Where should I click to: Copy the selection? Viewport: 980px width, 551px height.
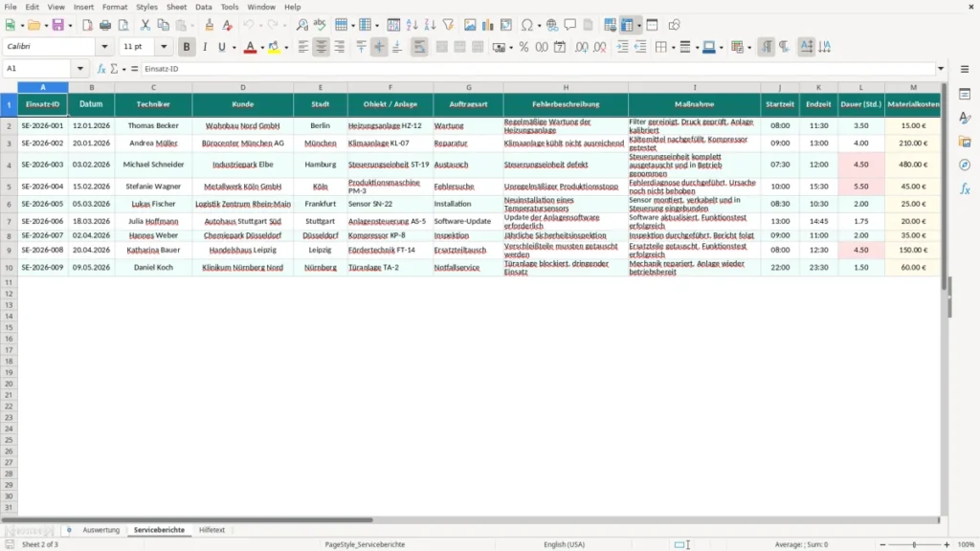(x=163, y=25)
